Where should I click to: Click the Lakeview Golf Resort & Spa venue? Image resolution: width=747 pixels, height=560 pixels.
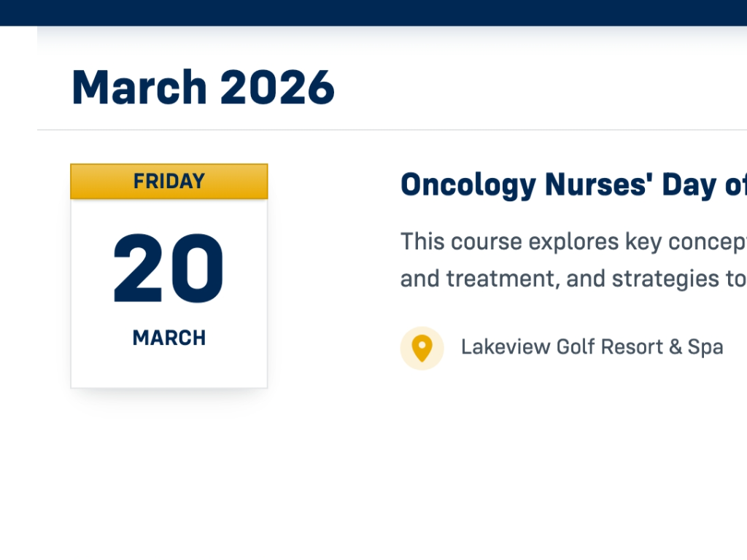coord(592,347)
